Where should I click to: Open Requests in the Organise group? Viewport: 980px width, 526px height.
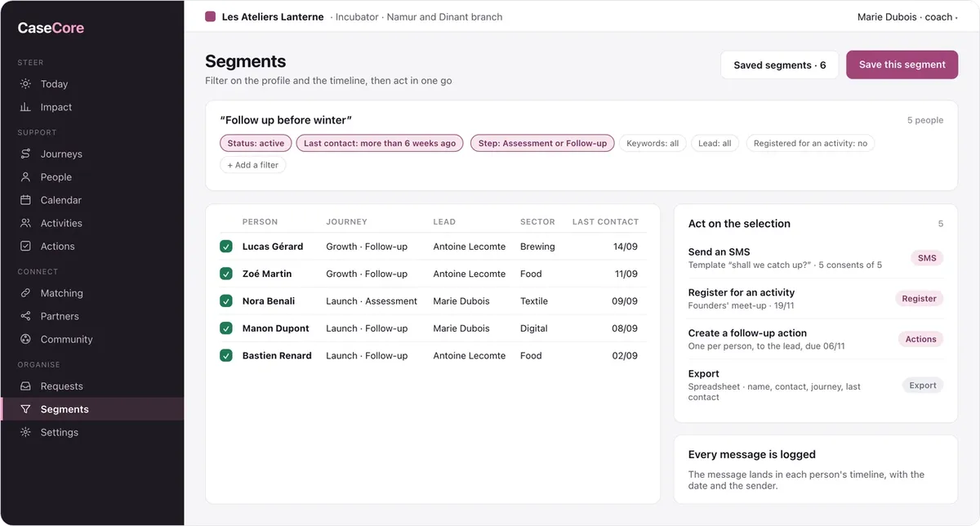click(x=91, y=386)
